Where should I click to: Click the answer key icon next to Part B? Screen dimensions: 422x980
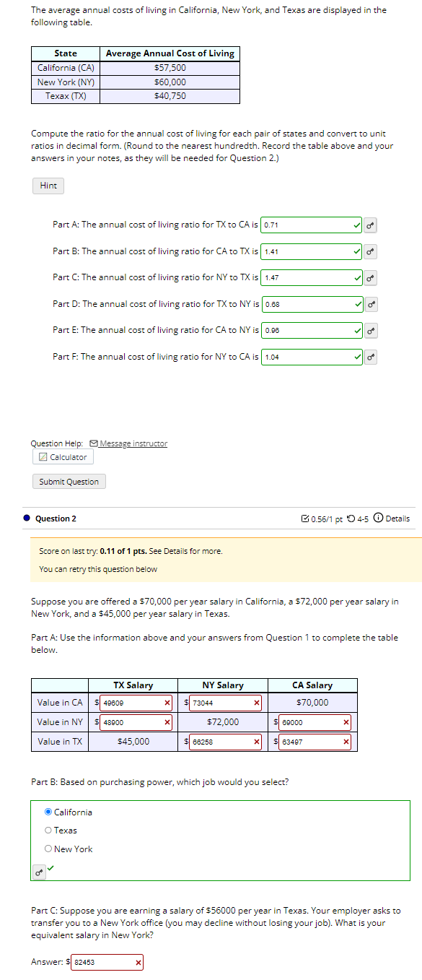tap(370, 251)
